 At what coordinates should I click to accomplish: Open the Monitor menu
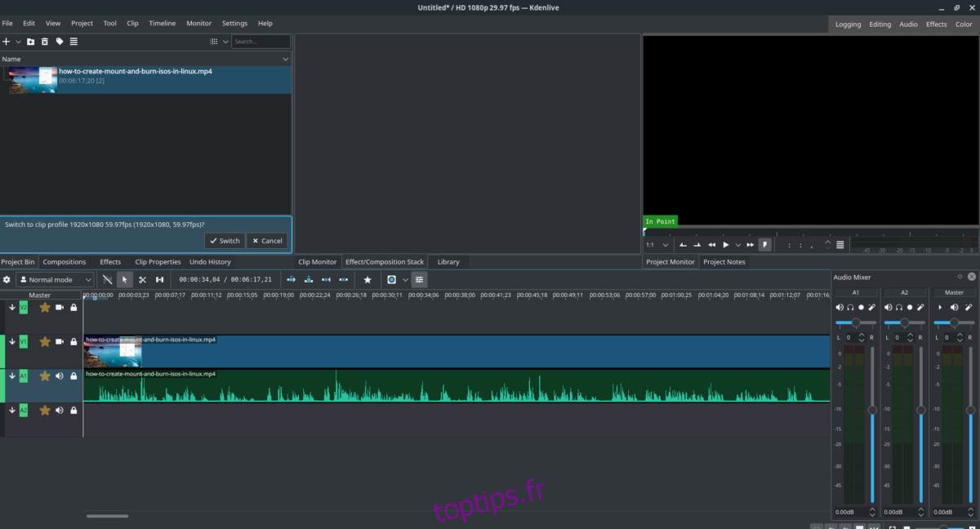[x=198, y=24]
